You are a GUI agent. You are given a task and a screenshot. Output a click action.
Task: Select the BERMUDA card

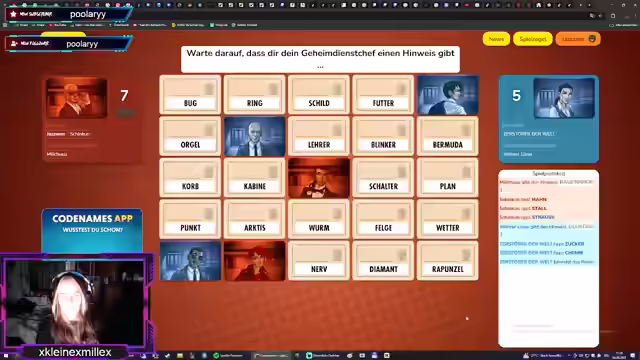click(448, 136)
